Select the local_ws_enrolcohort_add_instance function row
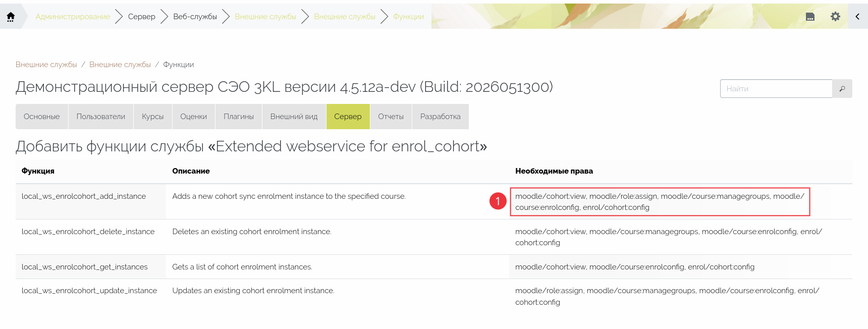 pos(434,201)
